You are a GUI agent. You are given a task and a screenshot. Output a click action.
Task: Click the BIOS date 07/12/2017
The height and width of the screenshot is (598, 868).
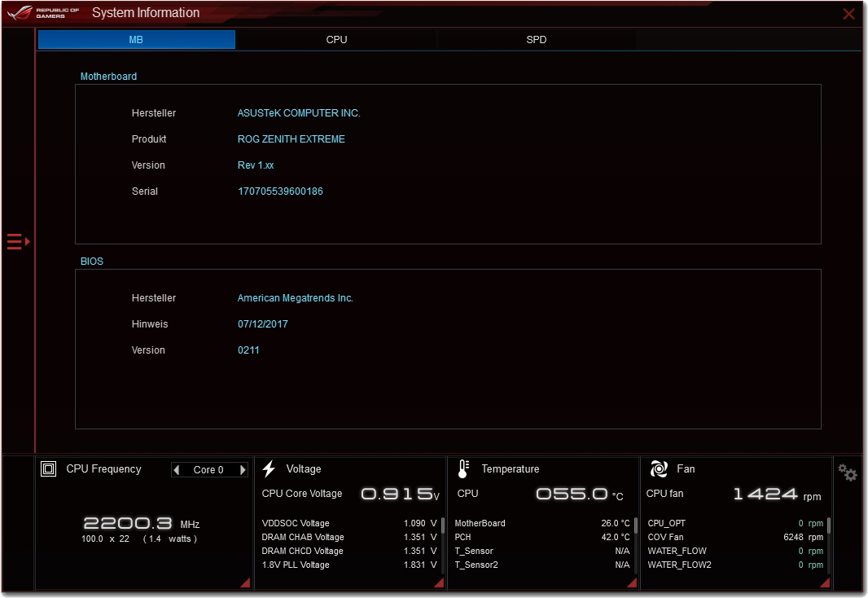(x=263, y=324)
